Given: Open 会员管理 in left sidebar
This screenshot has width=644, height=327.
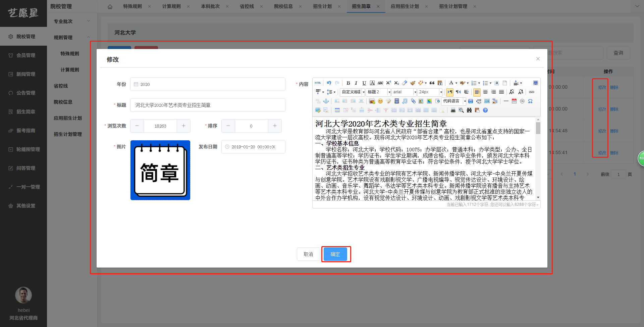Looking at the screenshot, I should point(23,55).
